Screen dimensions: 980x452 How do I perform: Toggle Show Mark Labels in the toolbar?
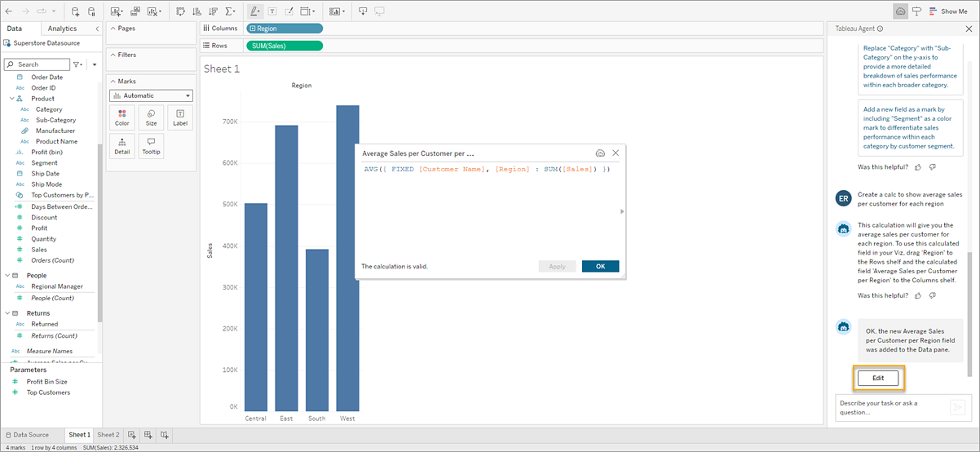point(272,11)
